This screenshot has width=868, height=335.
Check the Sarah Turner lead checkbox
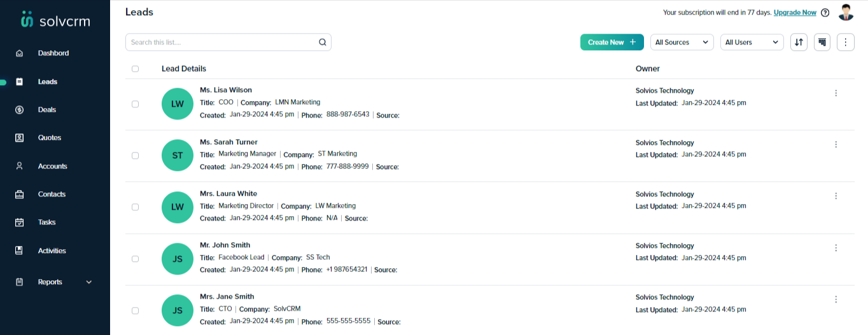pyautogui.click(x=135, y=156)
